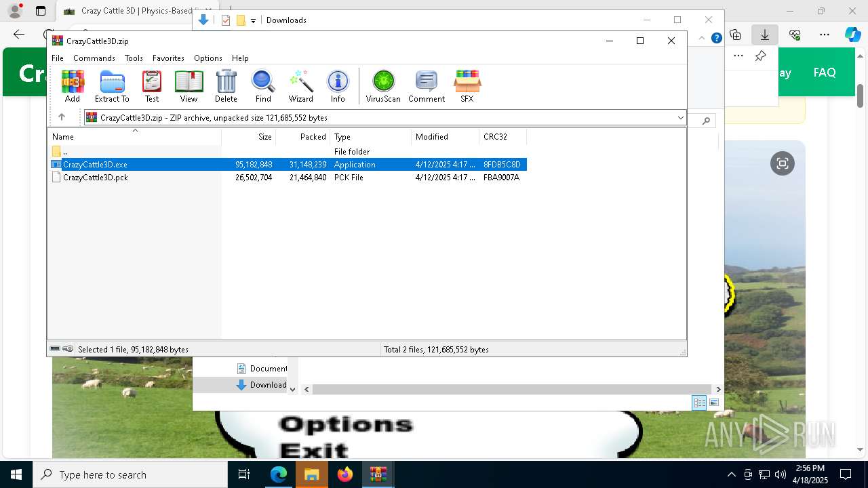Switch Explorer to large icons view
The width and height of the screenshot is (868, 488).
713,403
